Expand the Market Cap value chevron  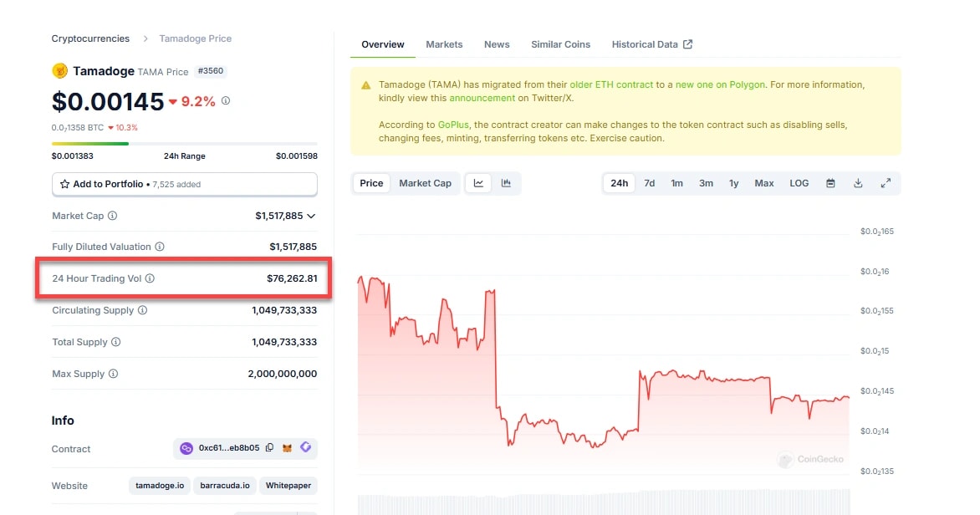click(311, 216)
